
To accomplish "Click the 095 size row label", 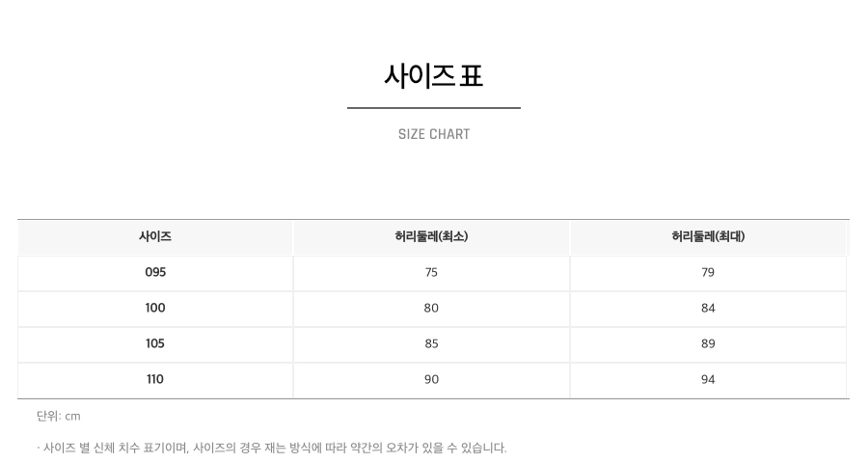I will (x=155, y=272).
